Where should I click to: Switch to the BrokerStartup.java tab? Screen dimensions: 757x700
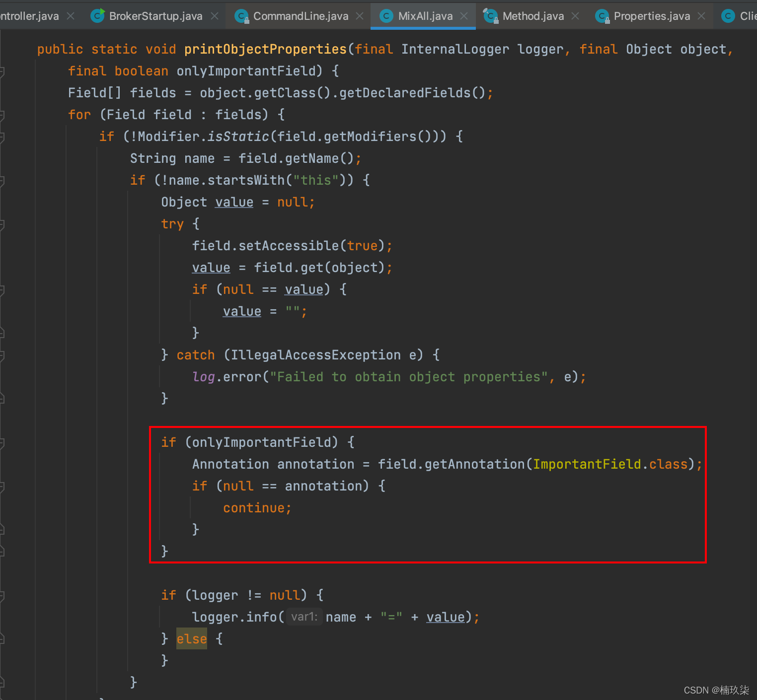coord(155,16)
